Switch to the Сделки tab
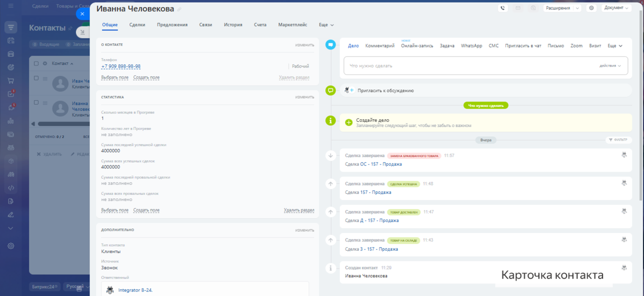 pos(137,24)
